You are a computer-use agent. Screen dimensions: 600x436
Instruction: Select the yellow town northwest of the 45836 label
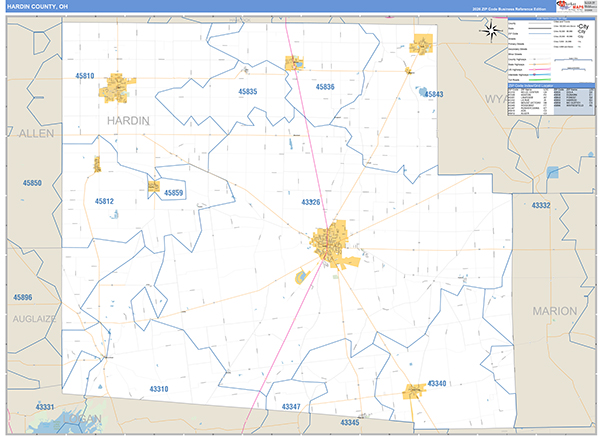[x=294, y=63]
